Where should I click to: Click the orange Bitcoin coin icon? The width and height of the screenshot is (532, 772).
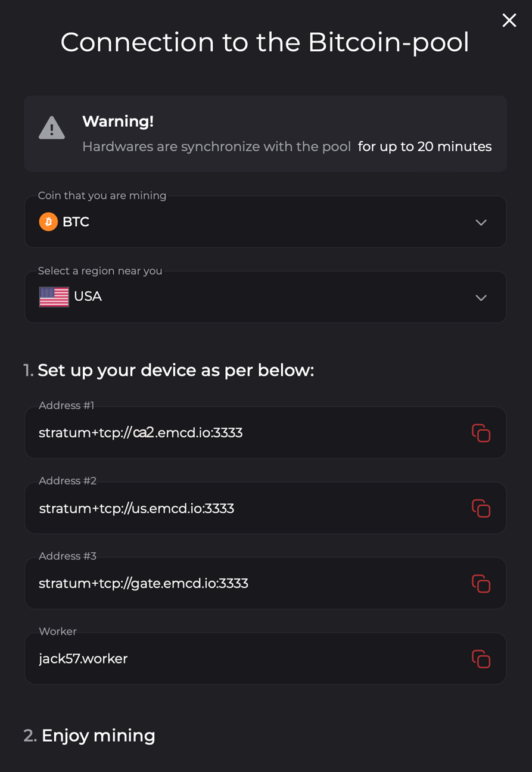pyautogui.click(x=48, y=222)
